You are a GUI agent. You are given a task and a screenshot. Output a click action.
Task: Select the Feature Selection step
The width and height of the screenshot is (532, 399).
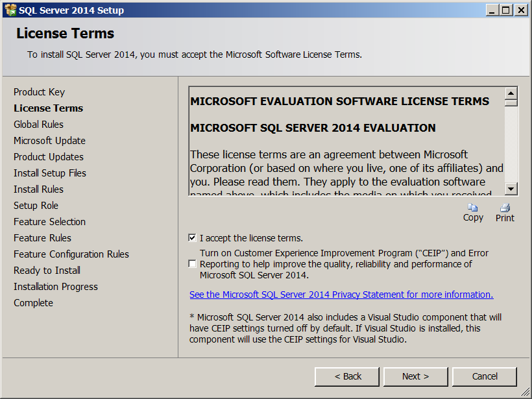pos(49,222)
